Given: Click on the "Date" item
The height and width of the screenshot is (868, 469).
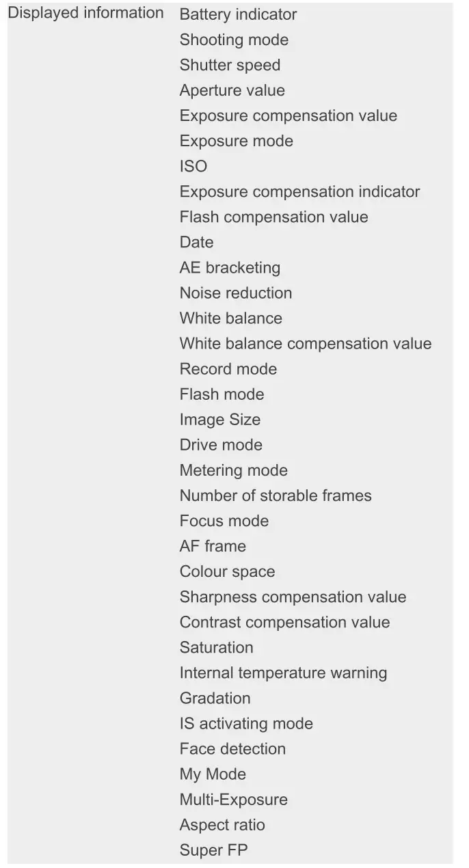Looking at the screenshot, I should 196,242.
